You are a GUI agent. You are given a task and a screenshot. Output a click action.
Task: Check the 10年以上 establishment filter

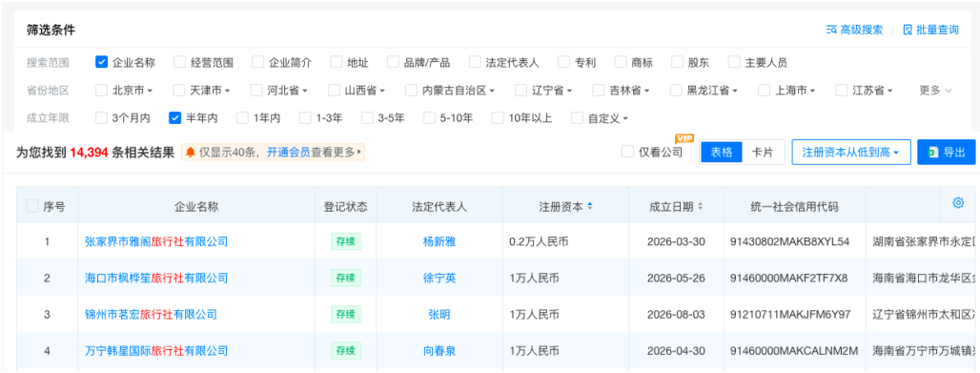pyautogui.click(x=499, y=117)
